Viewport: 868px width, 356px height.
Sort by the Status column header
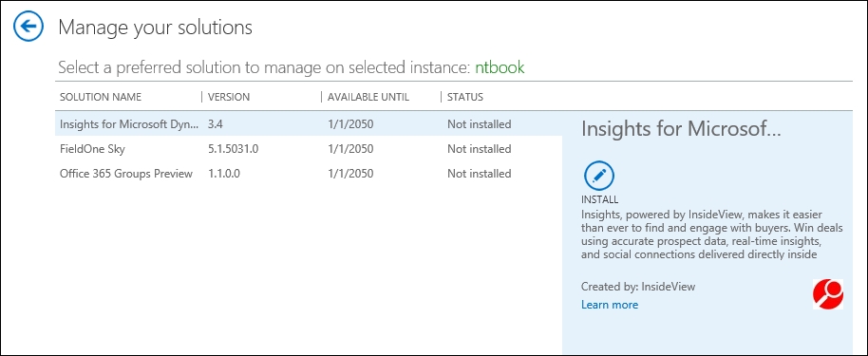[465, 97]
